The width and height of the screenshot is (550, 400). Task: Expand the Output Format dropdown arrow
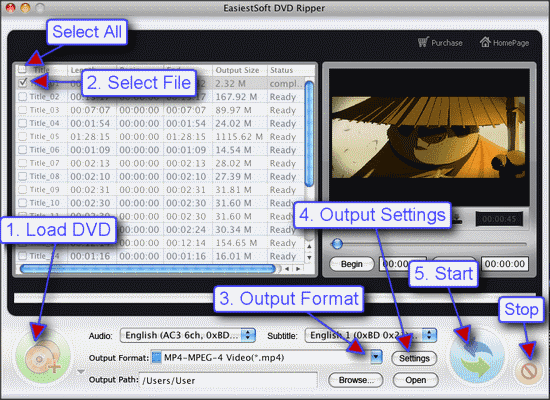[x=376, y=357]
